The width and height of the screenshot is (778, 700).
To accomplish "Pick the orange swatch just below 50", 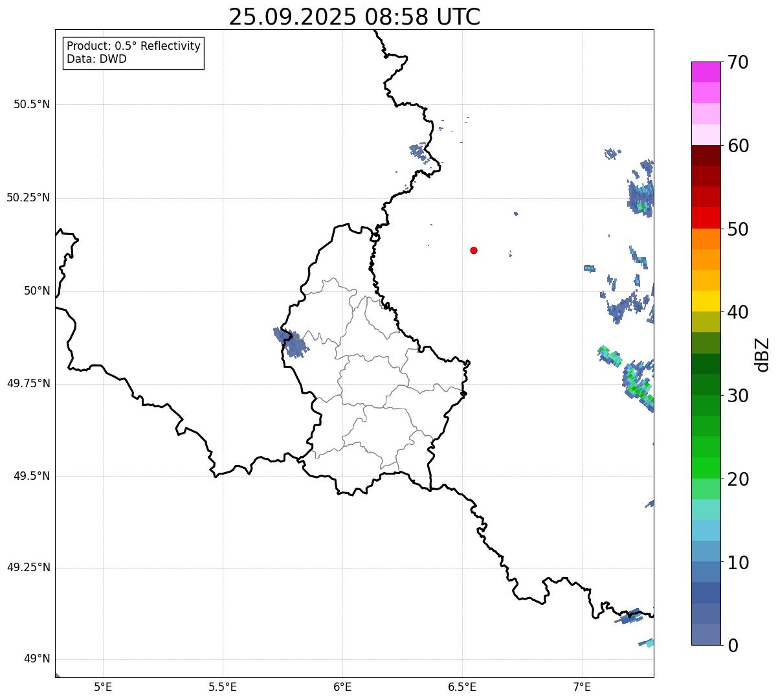I will tap(706, 239).
